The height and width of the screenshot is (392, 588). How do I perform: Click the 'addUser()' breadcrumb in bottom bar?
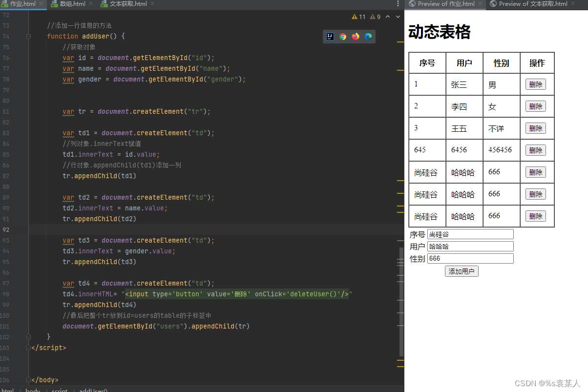click(93, 390)
